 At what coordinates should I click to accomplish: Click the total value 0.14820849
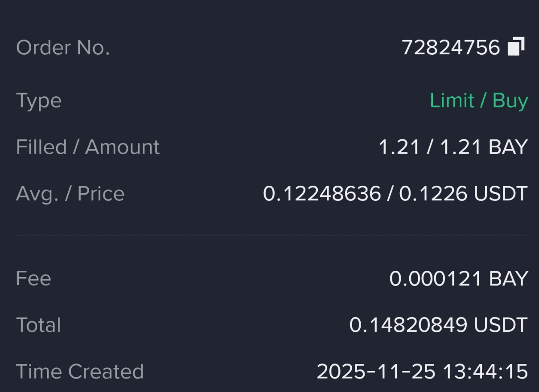tap(408, 325)
